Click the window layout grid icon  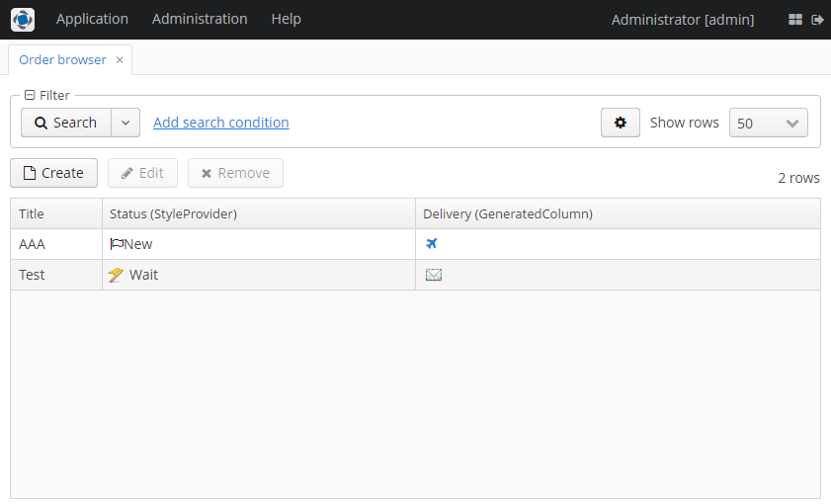click(795, 20)
